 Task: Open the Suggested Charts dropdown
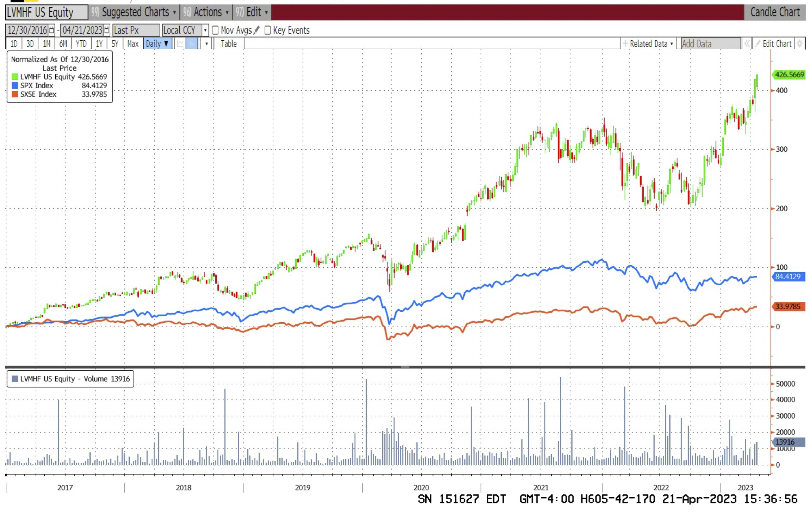click(x=134, y=12)
